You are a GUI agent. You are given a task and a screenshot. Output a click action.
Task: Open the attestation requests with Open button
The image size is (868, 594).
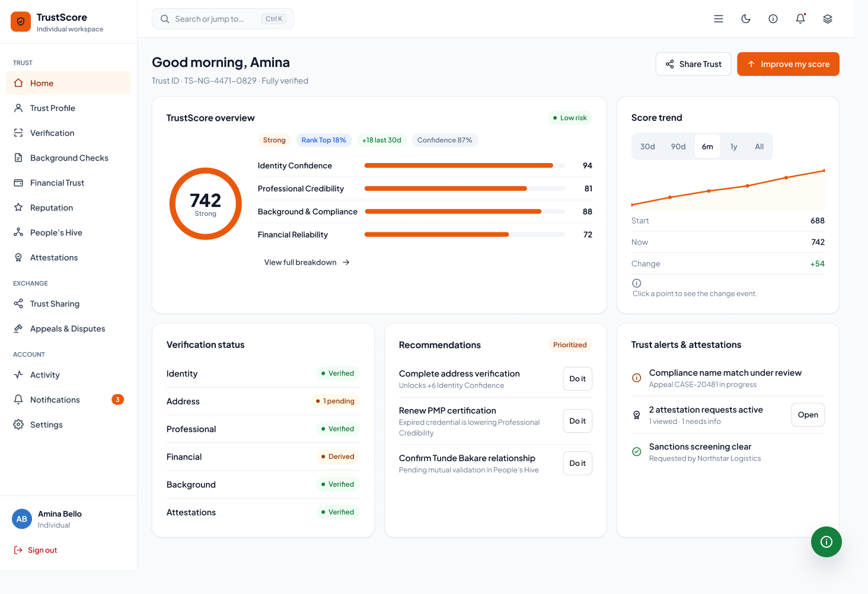coord(808,415)
